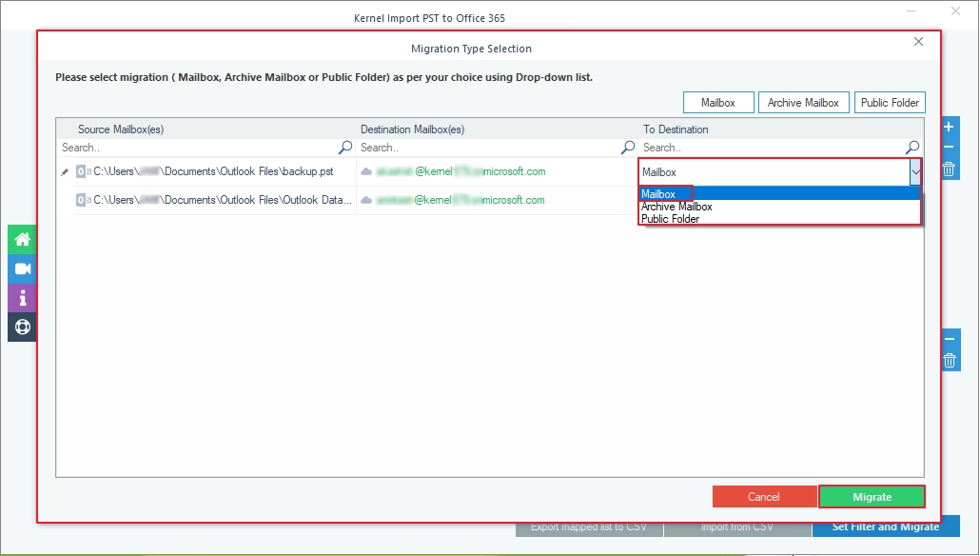Expand the To Destination dropdown arrow
The image size is (980, 556).
tap(915, 172)
